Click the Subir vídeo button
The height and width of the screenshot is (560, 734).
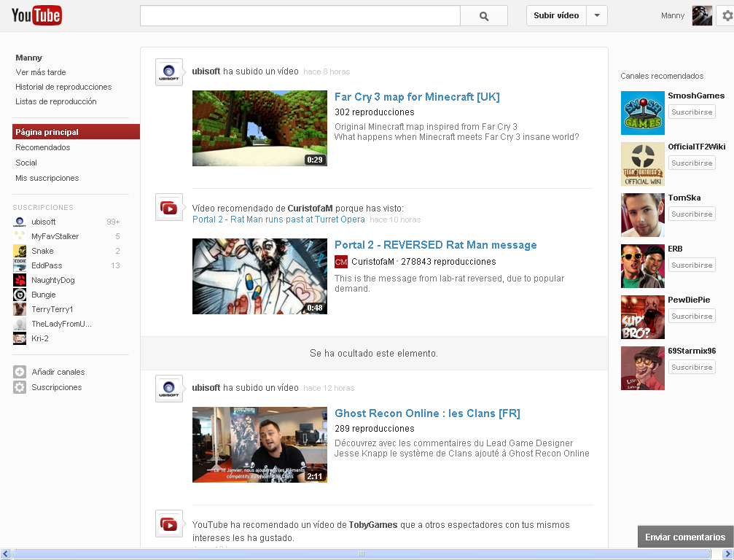tap(556, 15)
